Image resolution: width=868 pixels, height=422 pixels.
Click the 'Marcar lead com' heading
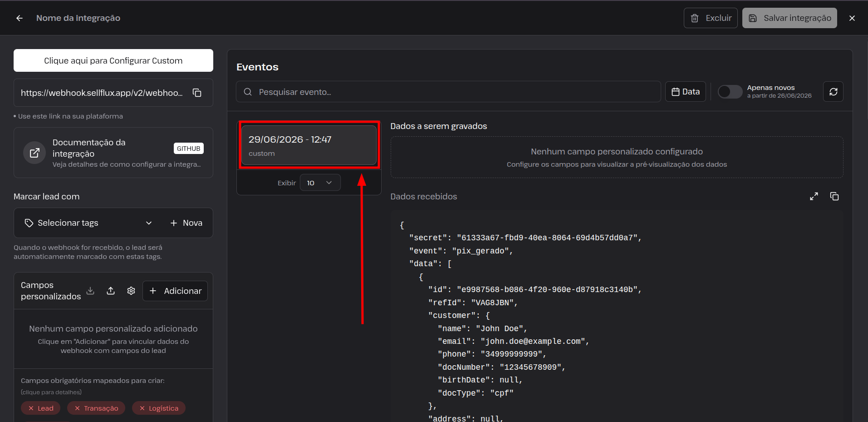tap(46, 197)
